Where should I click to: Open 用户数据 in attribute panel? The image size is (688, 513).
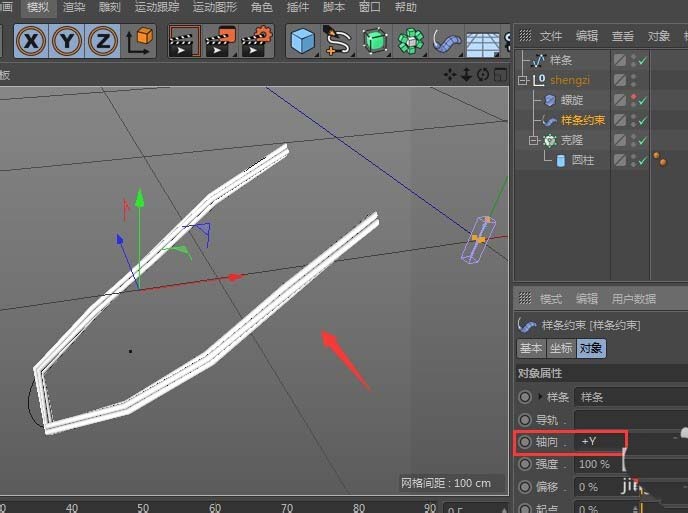click(x=633, y=298)
